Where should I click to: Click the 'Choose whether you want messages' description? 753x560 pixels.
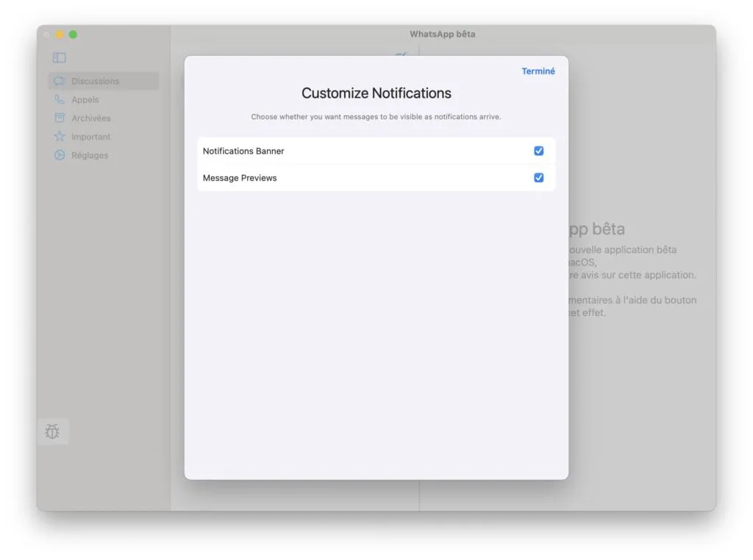[376, 117]
